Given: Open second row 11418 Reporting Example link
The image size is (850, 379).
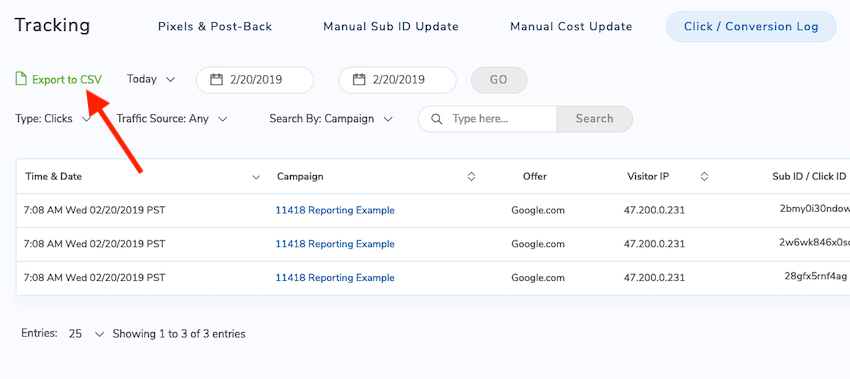Looking at the screenshot, I should 335,244.
